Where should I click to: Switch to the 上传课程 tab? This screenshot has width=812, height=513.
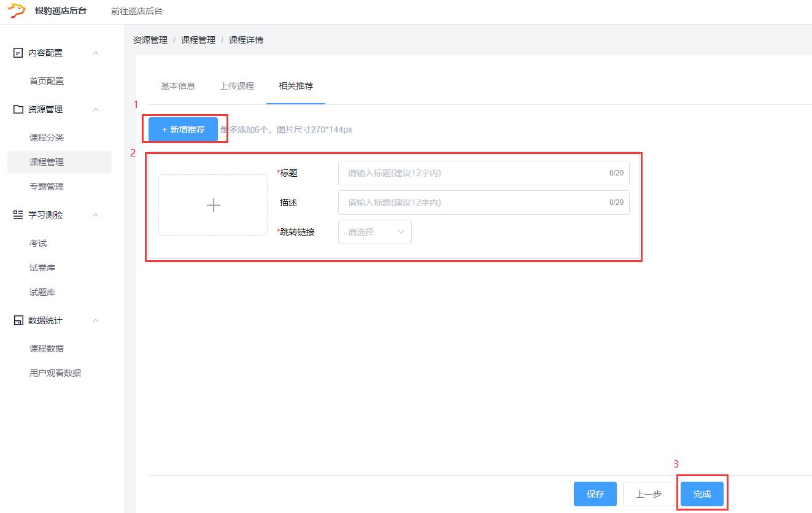[237, 86]
